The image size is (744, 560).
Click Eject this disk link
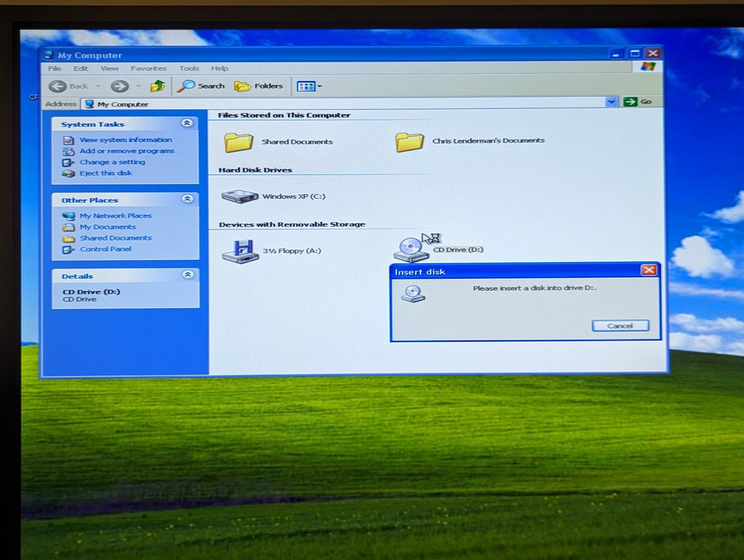pyautogui.click(x=106, y=173)
